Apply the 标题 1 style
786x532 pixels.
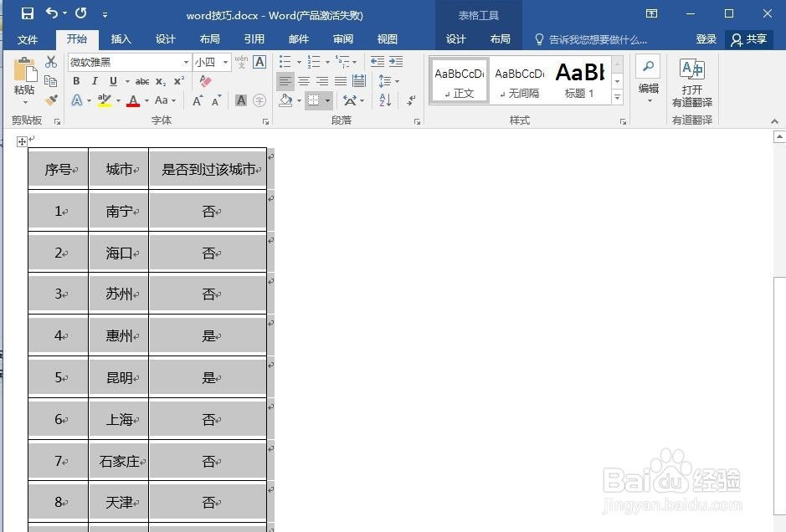(x=579, y=78)
